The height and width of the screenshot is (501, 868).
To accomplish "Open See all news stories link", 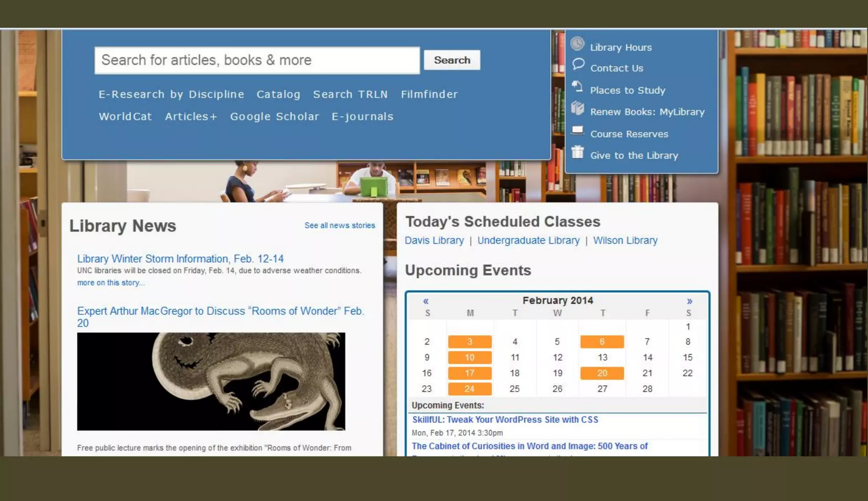I will click(339, 225).
